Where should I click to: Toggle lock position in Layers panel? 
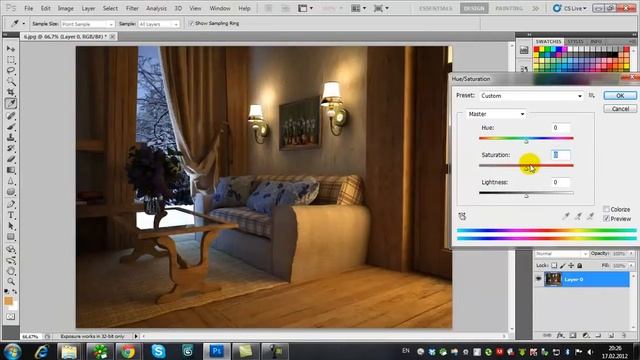pyautogui.click(x=571, y=266)
